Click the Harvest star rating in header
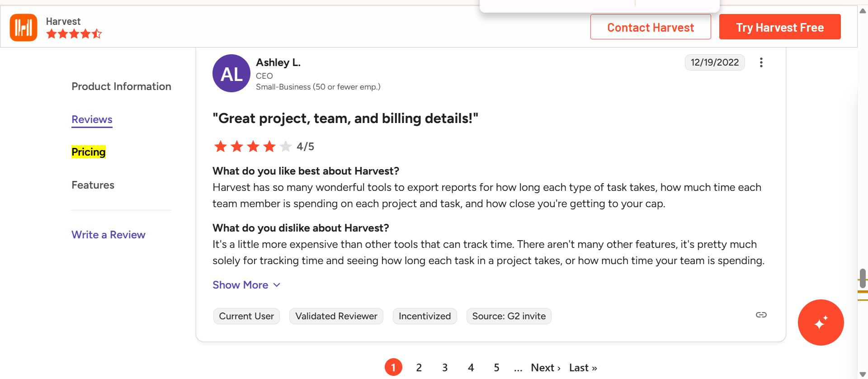This screenshot has width=868, height=379. 74,34
